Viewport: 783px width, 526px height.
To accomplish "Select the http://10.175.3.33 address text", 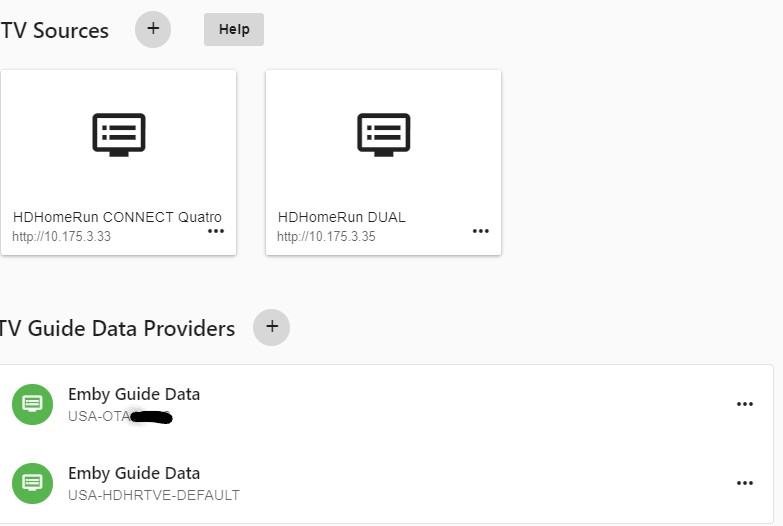I will (61, 236).
